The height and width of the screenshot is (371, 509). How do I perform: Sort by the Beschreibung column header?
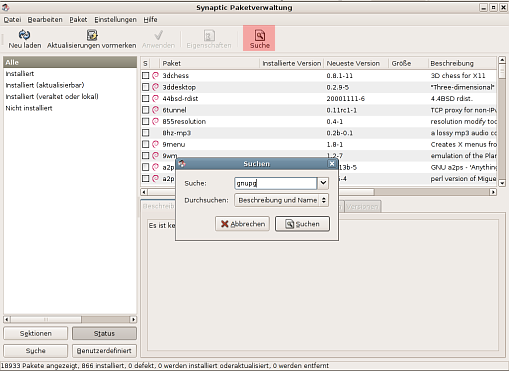click(x=463, y=63)
